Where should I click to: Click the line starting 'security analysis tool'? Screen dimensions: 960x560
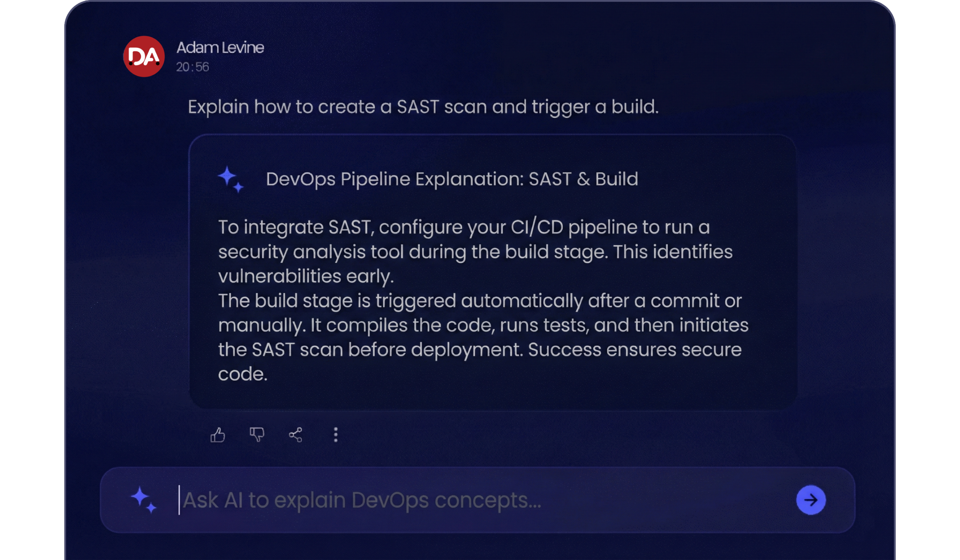coord(475,252)
